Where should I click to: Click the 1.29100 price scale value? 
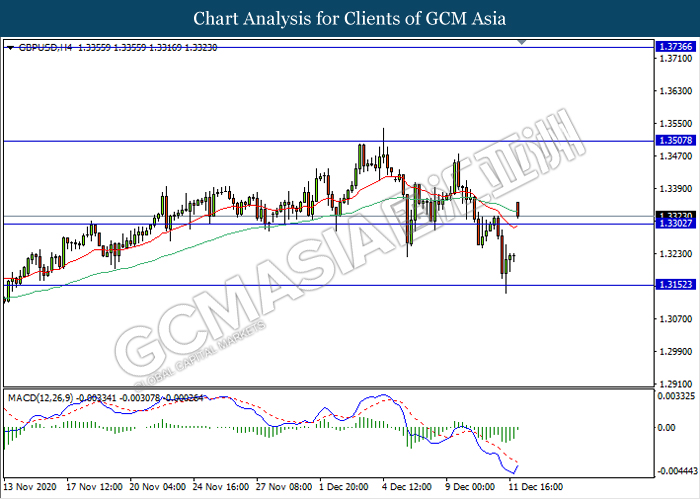(x=675, y=384)
